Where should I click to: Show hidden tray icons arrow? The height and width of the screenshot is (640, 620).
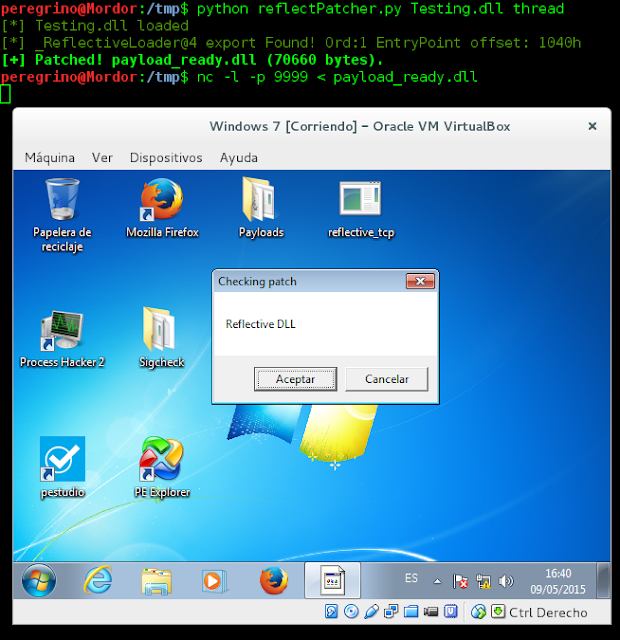coord(437,581)
